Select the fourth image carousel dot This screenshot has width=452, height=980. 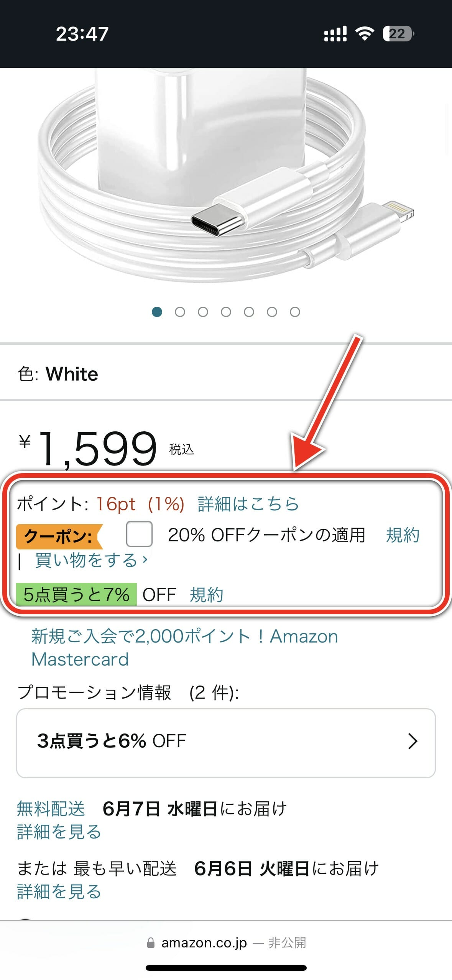tap(226, 312)
